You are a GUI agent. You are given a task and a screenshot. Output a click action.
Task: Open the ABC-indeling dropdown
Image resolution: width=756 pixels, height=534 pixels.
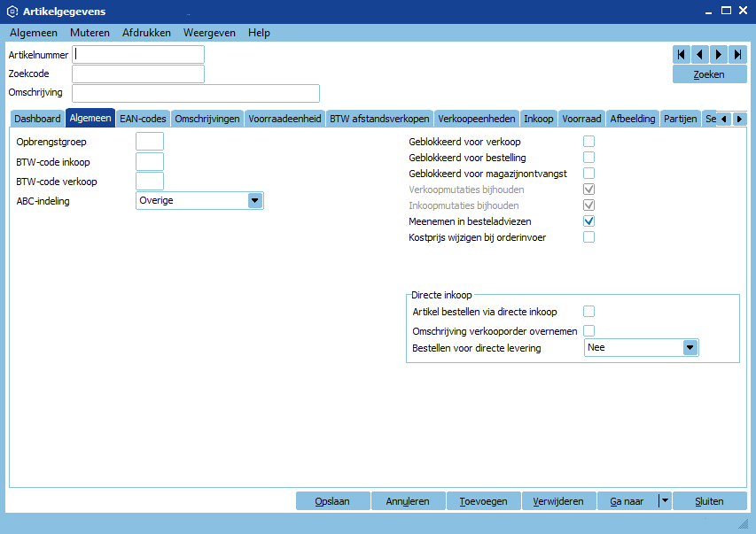coord(255,201)
